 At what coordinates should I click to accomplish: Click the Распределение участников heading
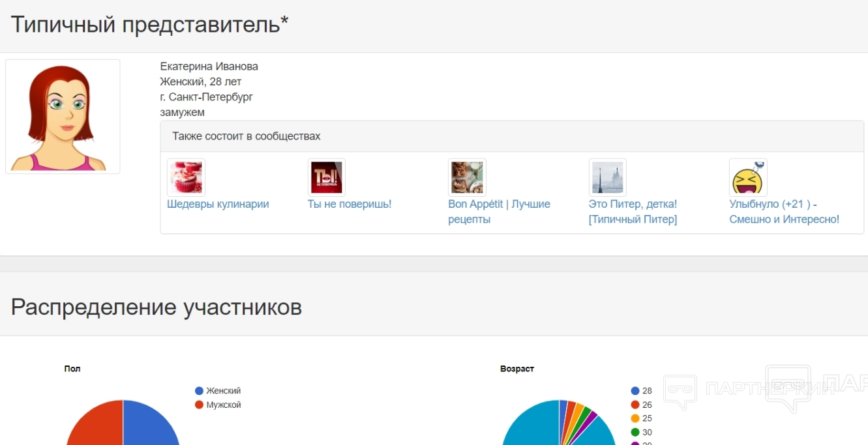click(x=157, y=307)
